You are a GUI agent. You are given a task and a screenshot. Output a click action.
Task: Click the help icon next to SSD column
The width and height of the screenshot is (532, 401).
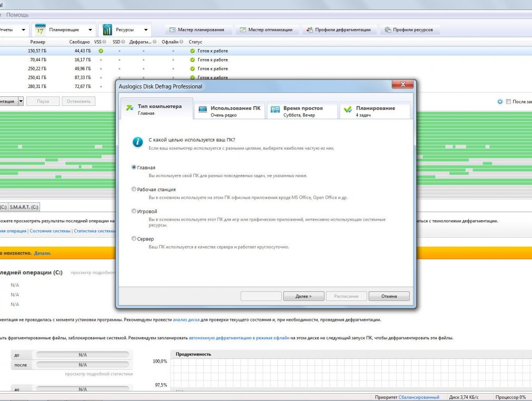coord(123,42)
